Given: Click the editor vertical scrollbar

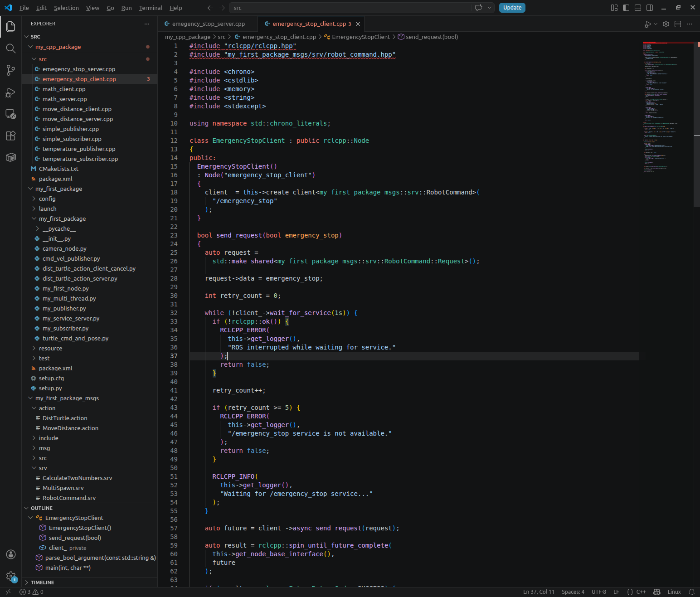Looking at the screenshot, I should (697, 124).
